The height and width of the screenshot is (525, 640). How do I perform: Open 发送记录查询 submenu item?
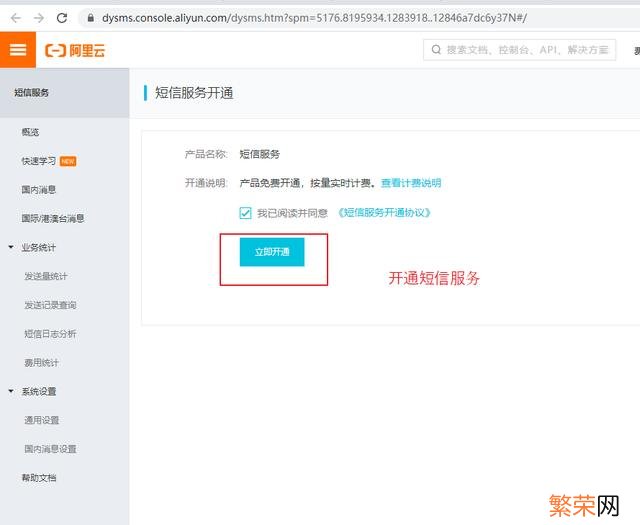pos(50,305)
